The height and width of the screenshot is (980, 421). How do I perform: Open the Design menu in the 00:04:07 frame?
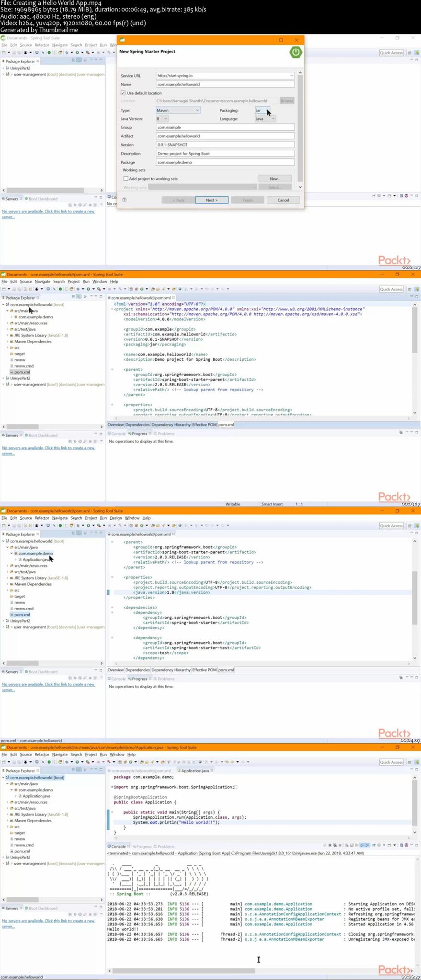(116, 518)
